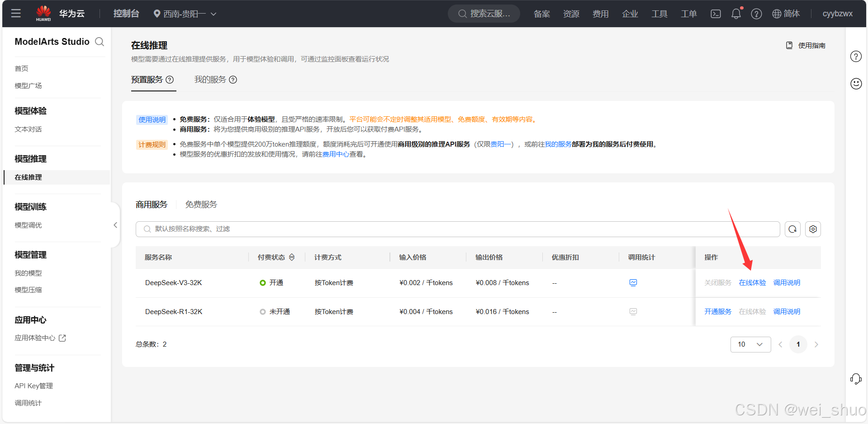Select page 1 in pagination

coord(798,344)
